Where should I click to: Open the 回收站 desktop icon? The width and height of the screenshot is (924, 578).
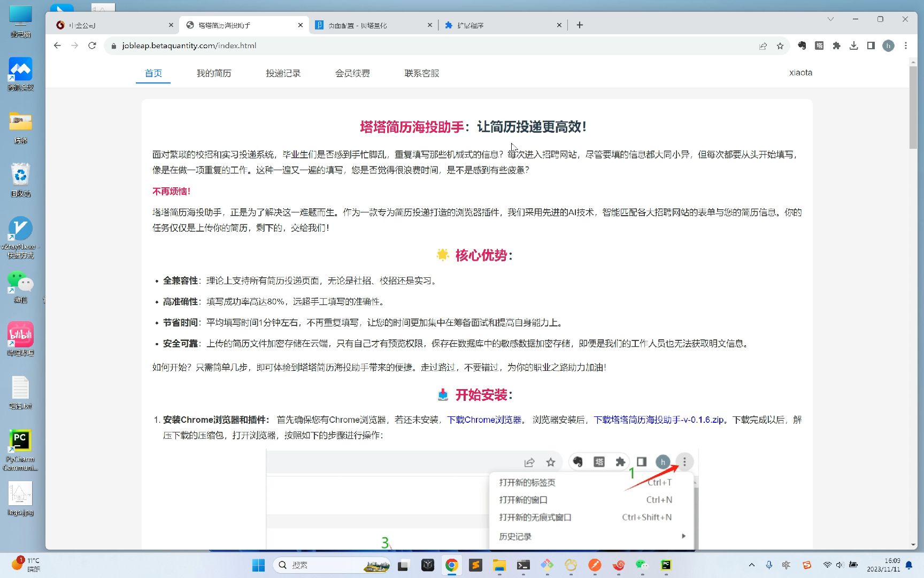click(x=20, y=180)
